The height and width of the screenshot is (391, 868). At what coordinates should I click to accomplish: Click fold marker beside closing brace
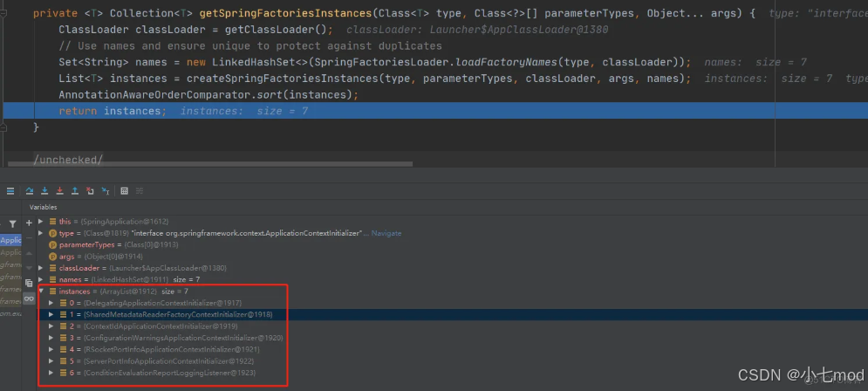3,127
